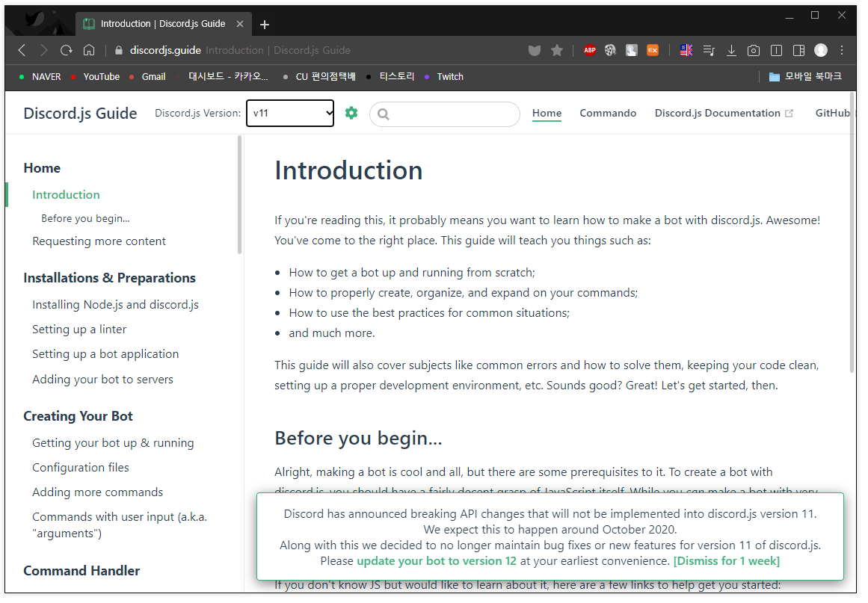Toggle the sidebar panel icon

coord(776,50)
